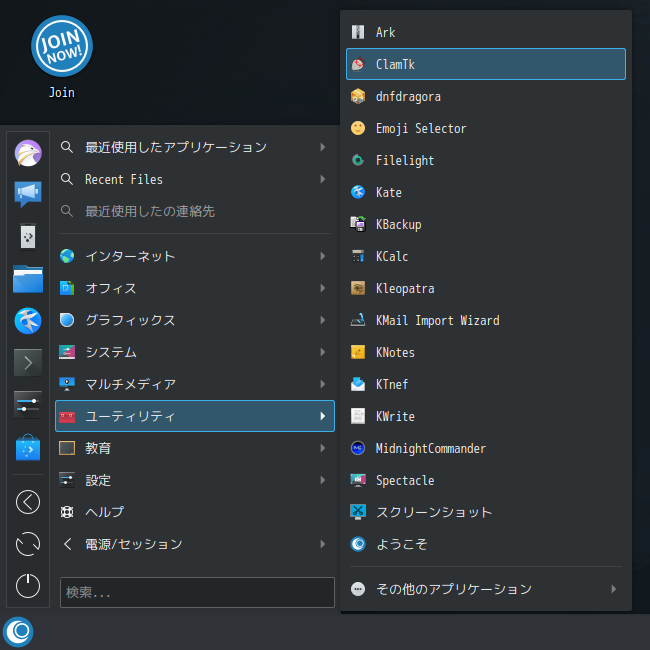Launch KWrite editor entry
The image size is (650, 650).
[x=486, y=416]
